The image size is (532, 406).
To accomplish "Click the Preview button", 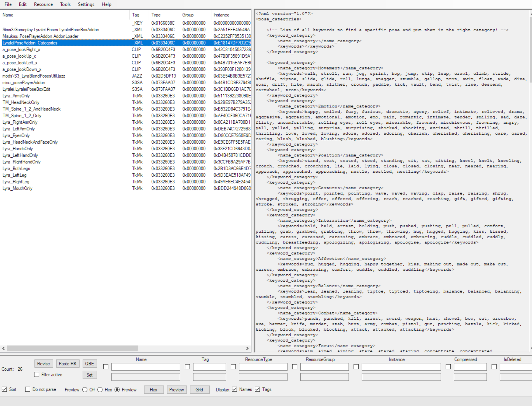I will tap(177, 390).
